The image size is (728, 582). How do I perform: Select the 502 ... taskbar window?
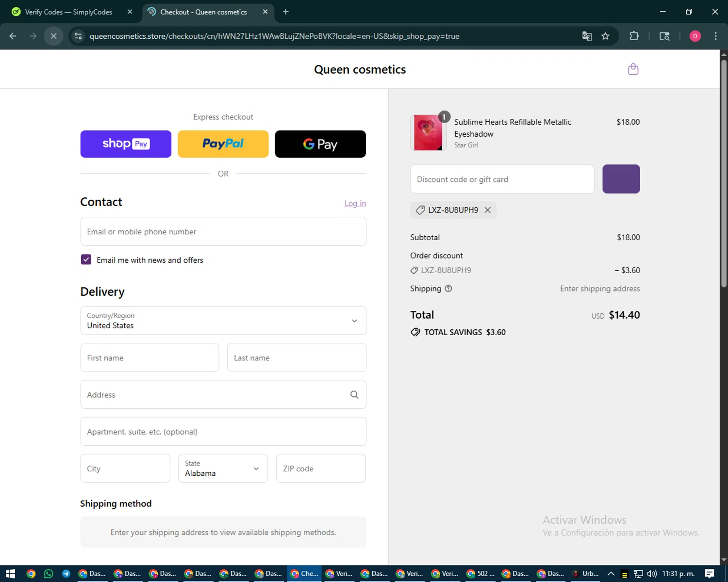pyautogui.click(x=480, y=574)
